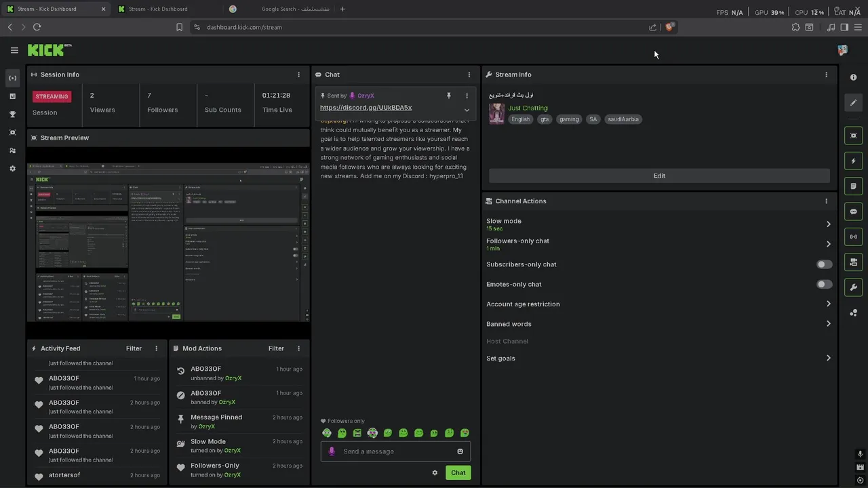This screenshot has height=488, width=868.
Task: Open Activity Feed three-dot menu
Action: (x=156, y=348)
